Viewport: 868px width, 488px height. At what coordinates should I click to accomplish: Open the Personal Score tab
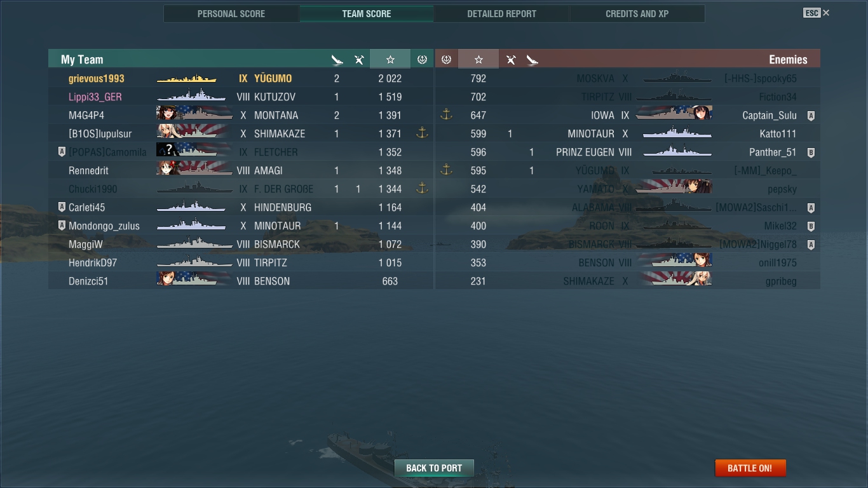pyautogui.click(x=231, y=13)
